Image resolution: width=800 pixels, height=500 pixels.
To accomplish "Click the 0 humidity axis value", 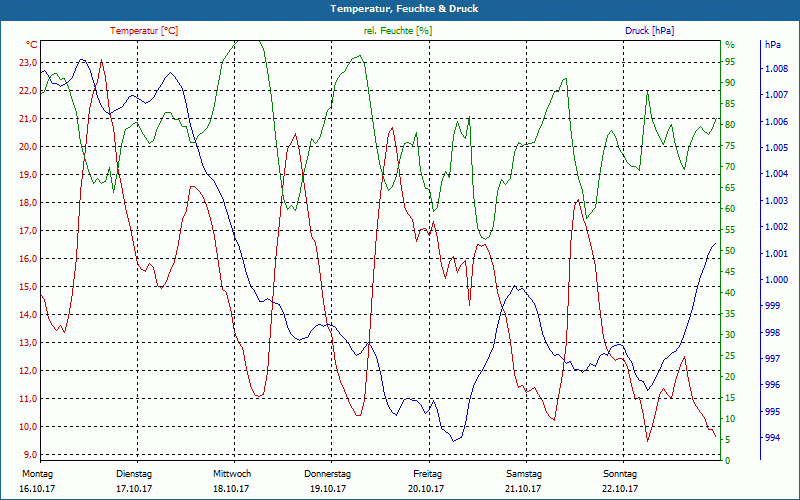I will (x=728, y=461).
